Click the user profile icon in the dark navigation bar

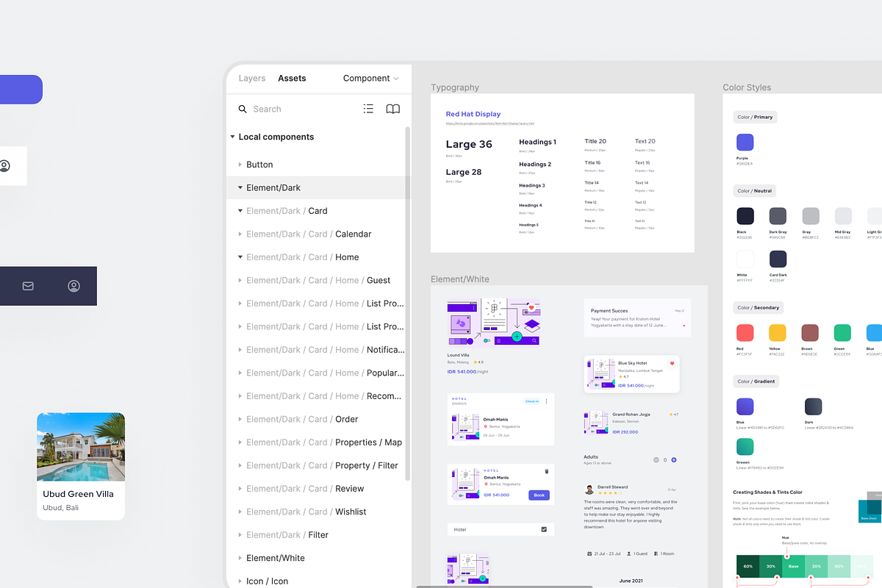[x=73, y=286]
